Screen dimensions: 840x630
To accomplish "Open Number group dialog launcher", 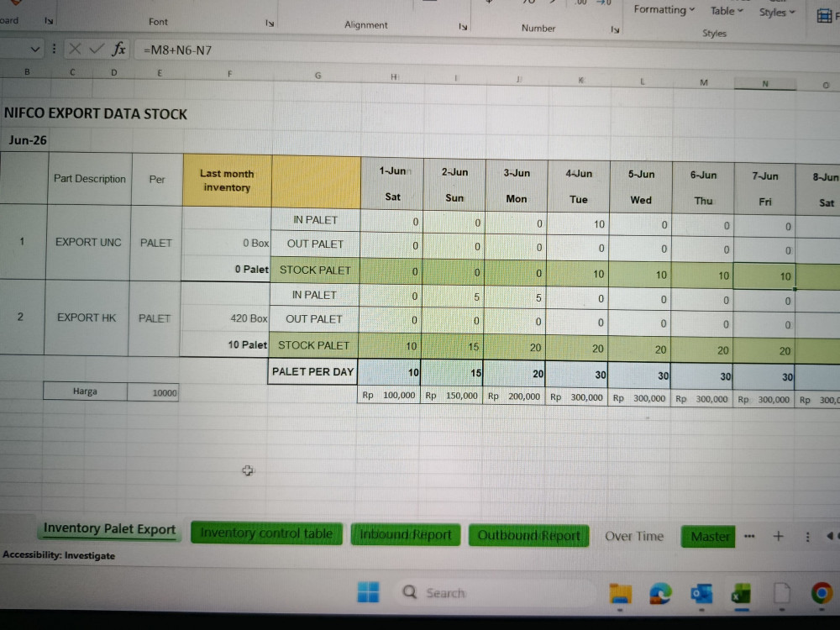I will [x=615, y=29].
